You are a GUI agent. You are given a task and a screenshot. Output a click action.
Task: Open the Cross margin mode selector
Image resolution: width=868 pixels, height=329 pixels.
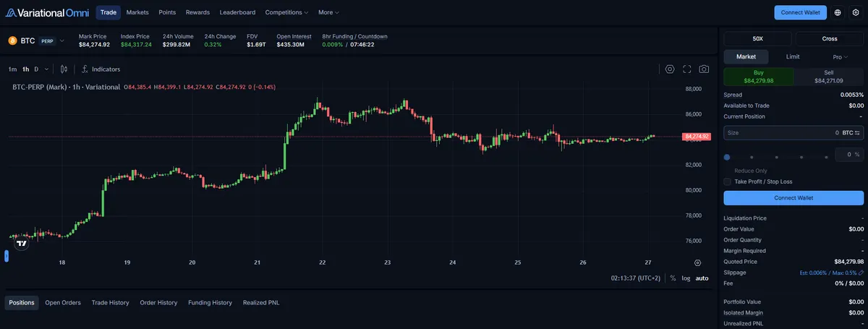(x=830, y=38)
